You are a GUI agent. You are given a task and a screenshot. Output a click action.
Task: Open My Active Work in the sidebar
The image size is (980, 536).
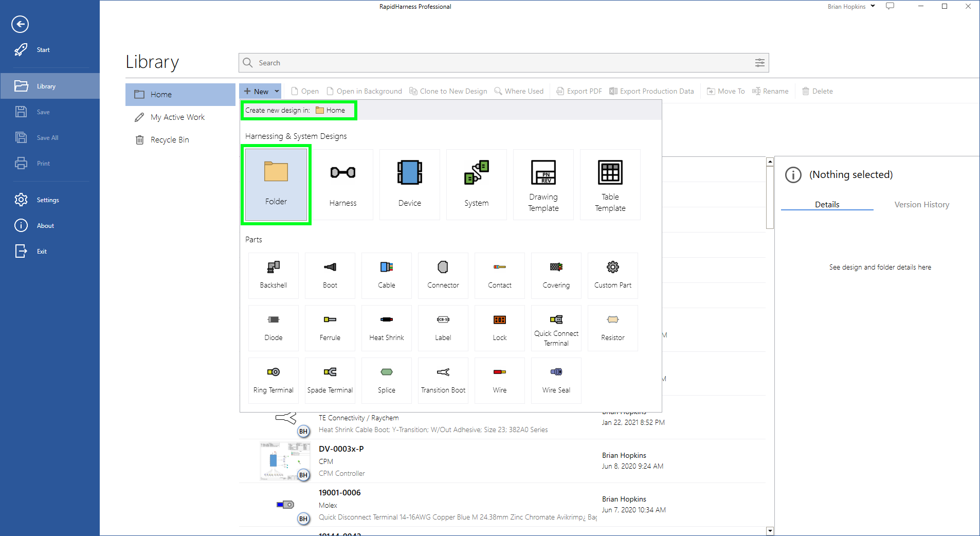(x=180, y=117)
